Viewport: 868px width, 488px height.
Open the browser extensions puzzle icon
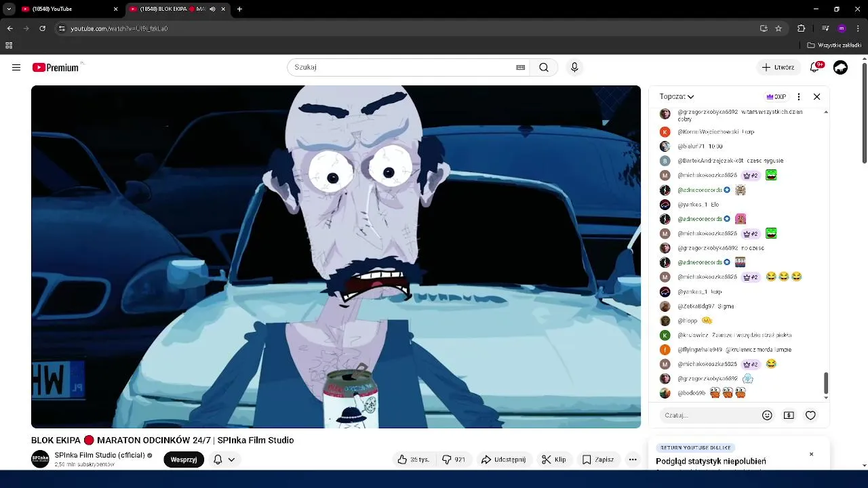coord(801,28)
